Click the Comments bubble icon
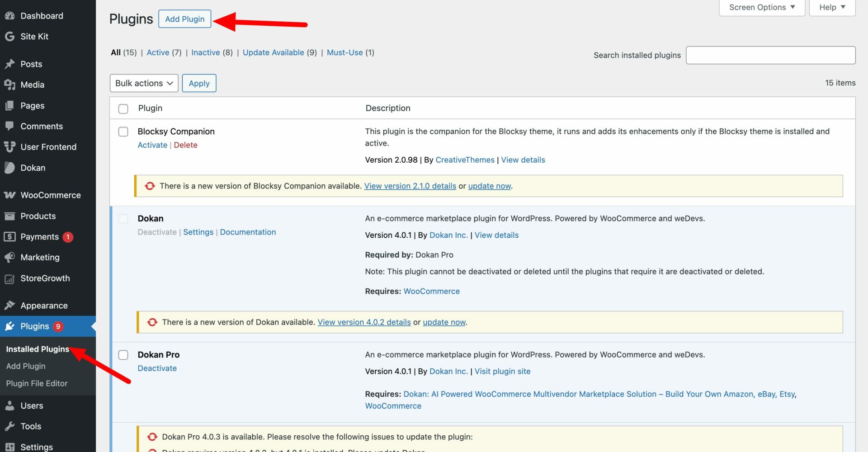Screen dimensions: 868x452 9,126
